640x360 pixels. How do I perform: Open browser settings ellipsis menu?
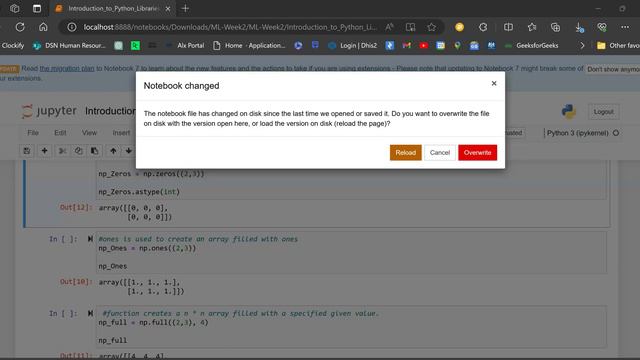[625, 27]
